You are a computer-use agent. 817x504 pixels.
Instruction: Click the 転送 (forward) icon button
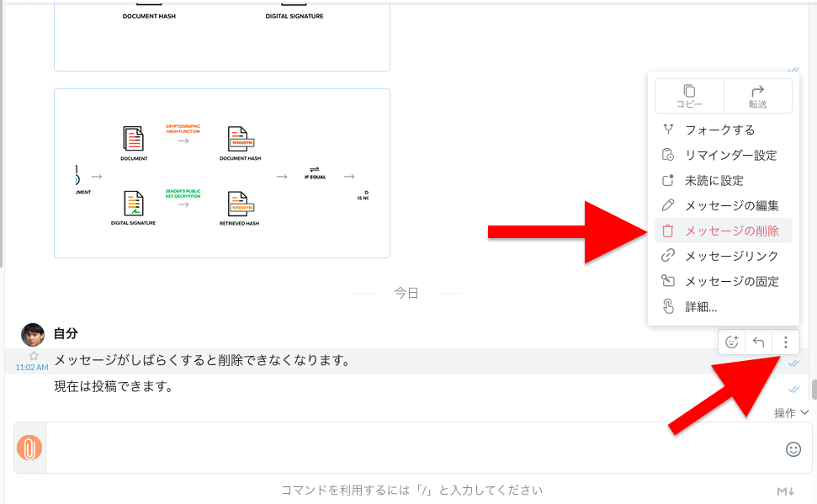coord(757,96)
